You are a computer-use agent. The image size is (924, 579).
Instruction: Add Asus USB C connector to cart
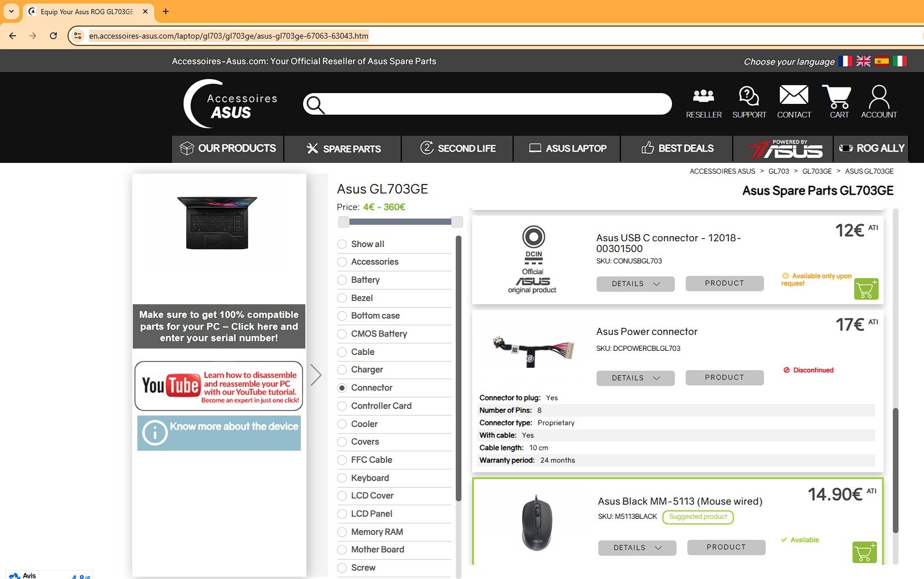point(866,289)
